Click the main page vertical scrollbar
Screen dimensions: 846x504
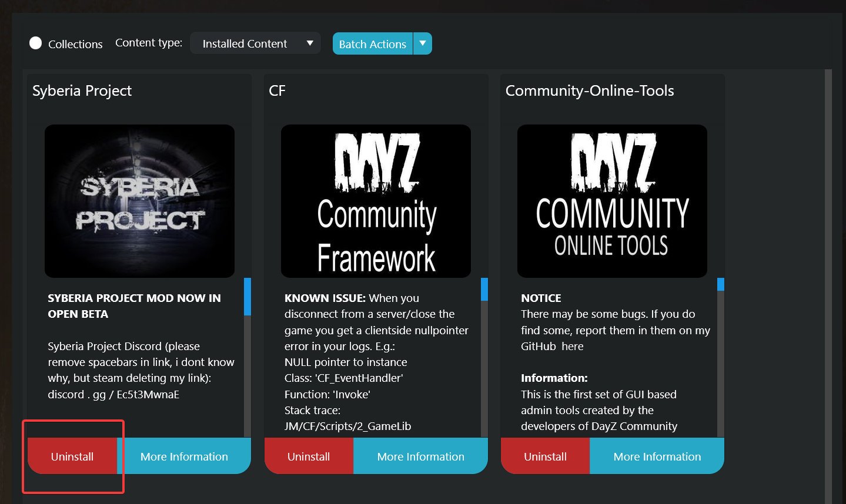coord(828,282)
